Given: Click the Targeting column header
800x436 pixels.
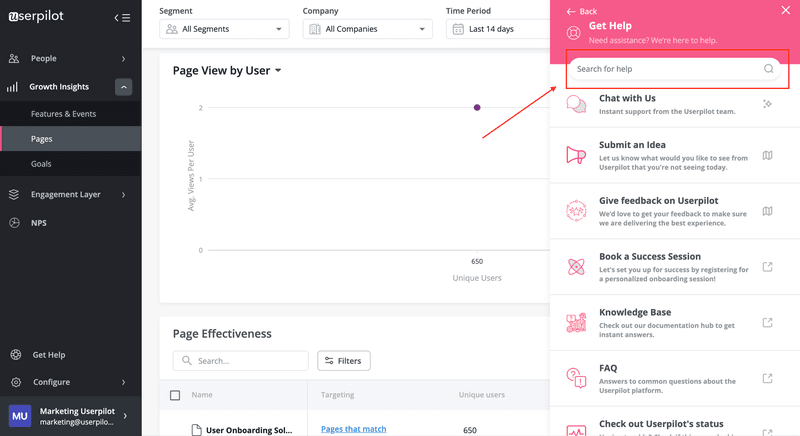Looking at the screenshot, I should (x=337, y=395).
